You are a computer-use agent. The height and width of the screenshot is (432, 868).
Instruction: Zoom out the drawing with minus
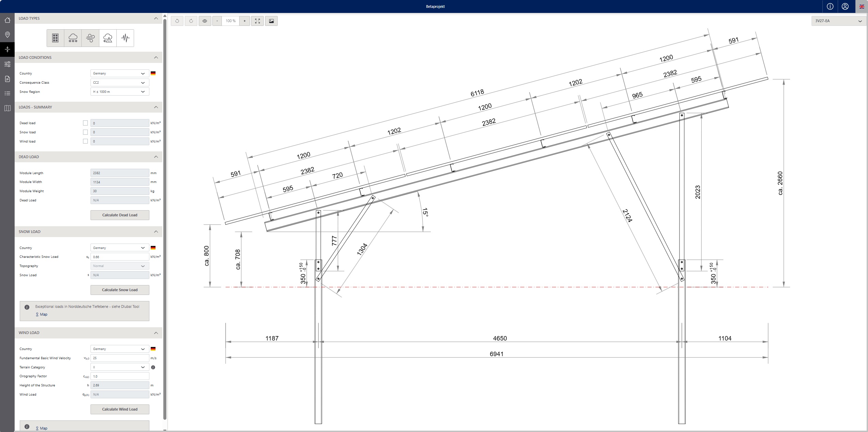(217, 21)
